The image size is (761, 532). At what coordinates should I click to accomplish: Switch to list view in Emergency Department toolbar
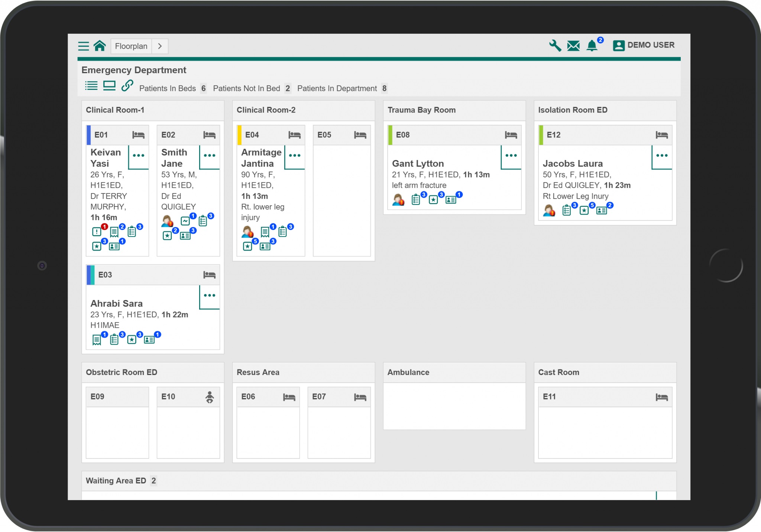(x=91, y=85)
